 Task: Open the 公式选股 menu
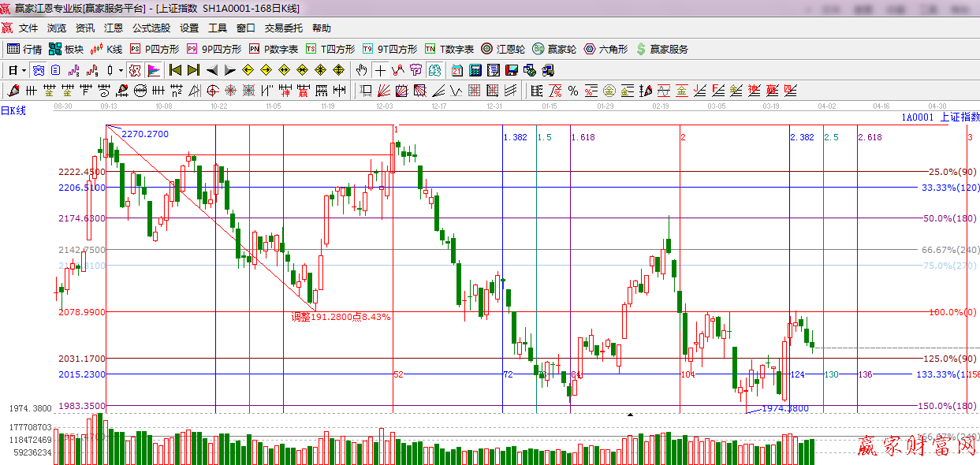click(151, 28)
